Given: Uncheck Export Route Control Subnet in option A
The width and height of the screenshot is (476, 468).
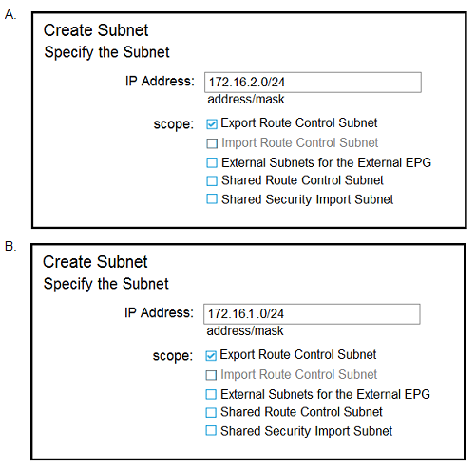Looking at the screenshot, I should pyautogui.click(x=212, y=123).
